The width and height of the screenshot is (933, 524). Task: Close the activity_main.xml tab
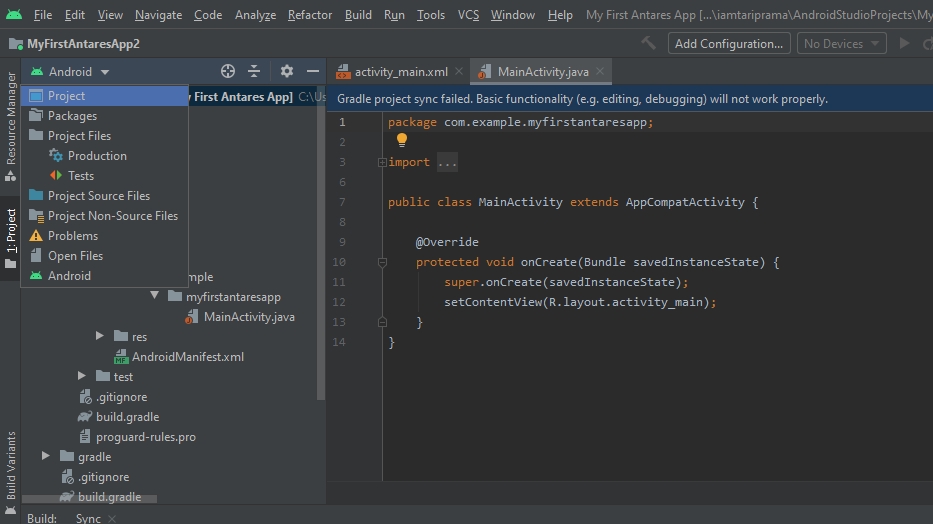coord(459,71)
